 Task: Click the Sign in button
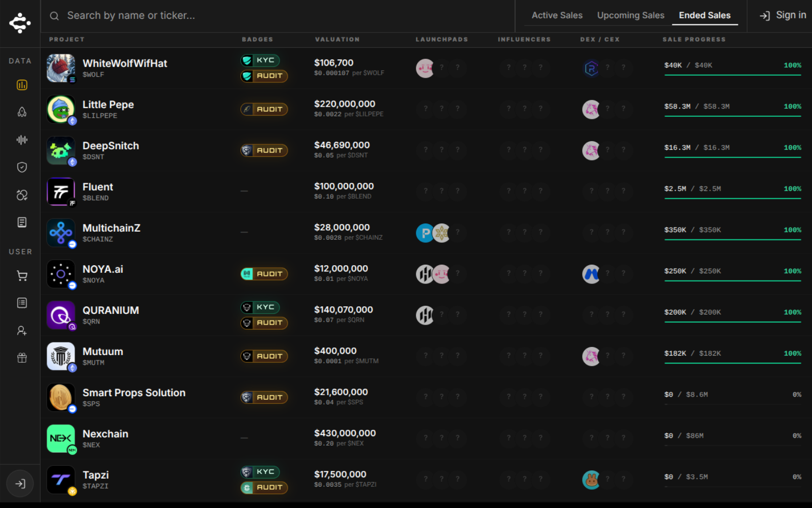[783, 15]
